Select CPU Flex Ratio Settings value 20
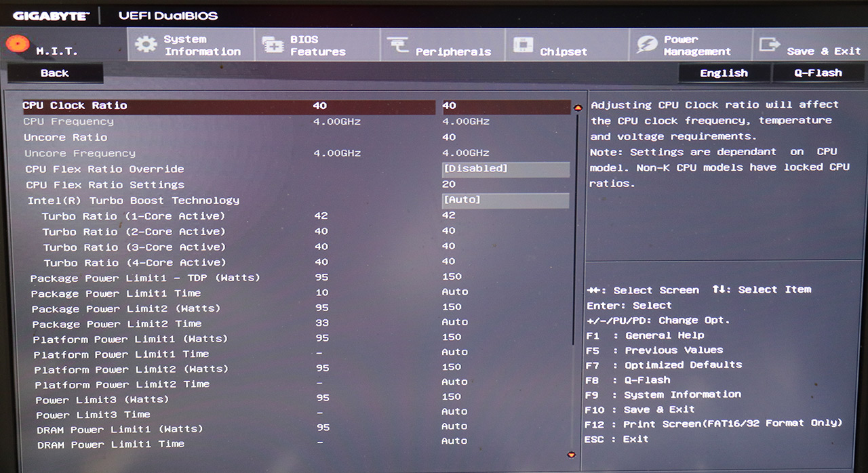868x473 pixels. (x=449, y=184)
